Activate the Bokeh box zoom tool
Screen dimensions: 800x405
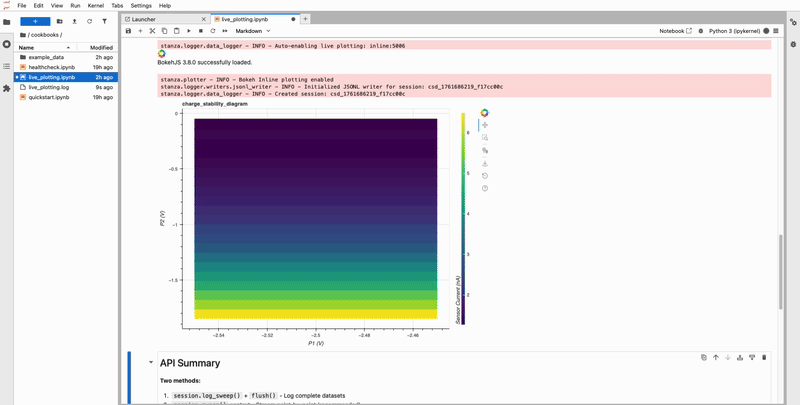tap(485, 138)
